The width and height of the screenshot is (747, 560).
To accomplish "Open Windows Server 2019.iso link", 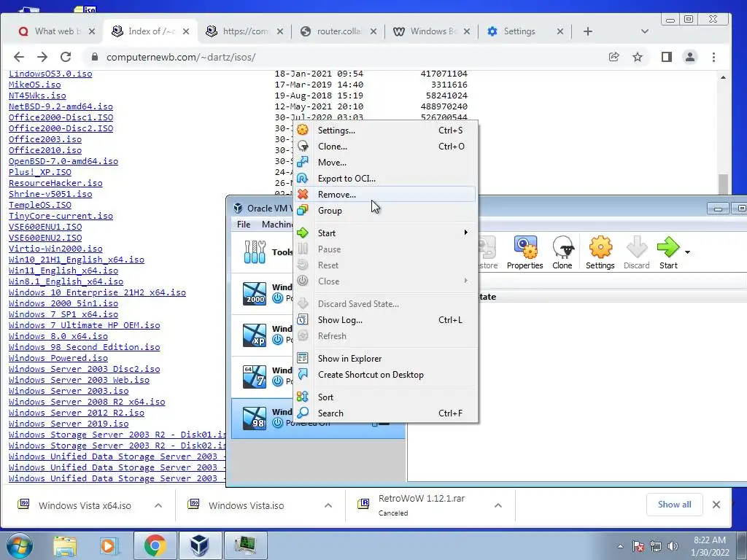I will click(x=69, y=424).
